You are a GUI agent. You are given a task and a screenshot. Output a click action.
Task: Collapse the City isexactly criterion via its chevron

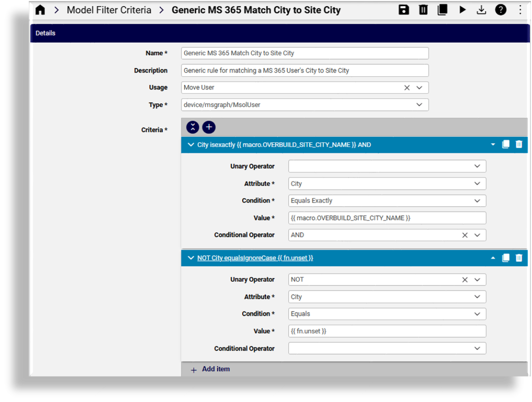click(190, 144)
